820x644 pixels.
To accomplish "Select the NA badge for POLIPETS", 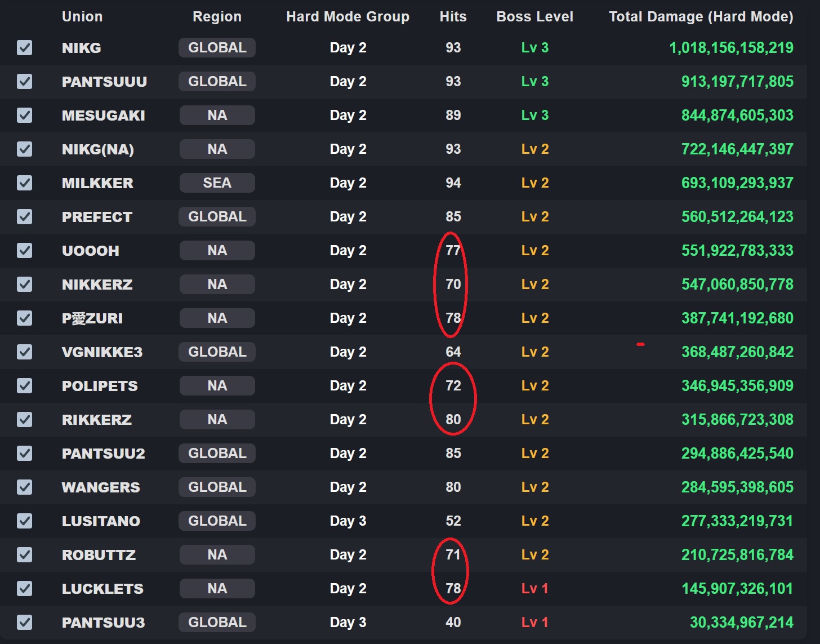I will [x=217, y=386].
